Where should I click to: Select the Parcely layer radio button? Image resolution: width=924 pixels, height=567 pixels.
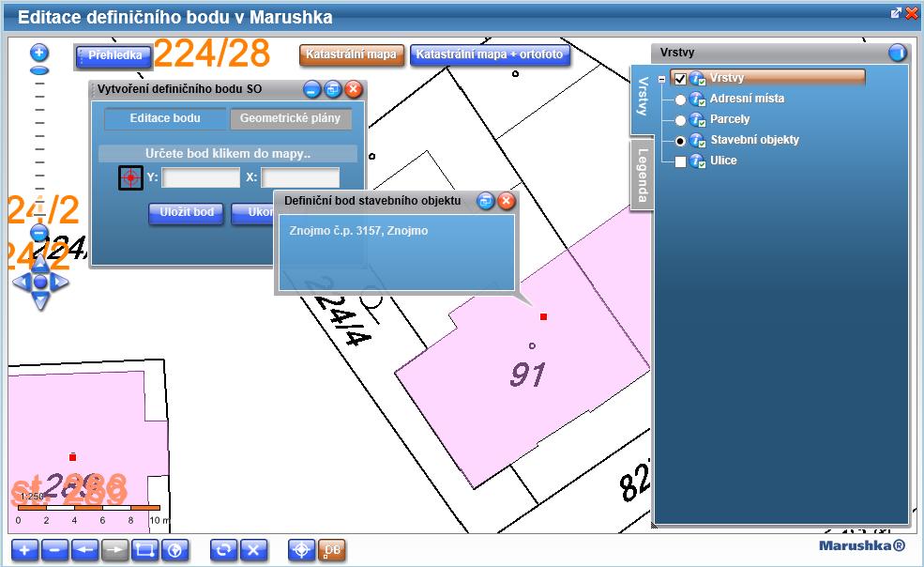pyautogui.click(x=680, y=120)
